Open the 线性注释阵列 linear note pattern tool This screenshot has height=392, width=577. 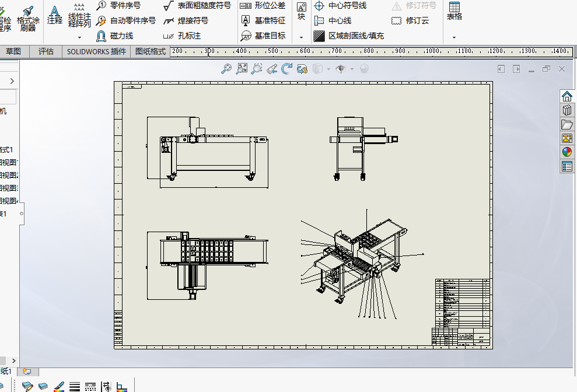click(79, 16)
